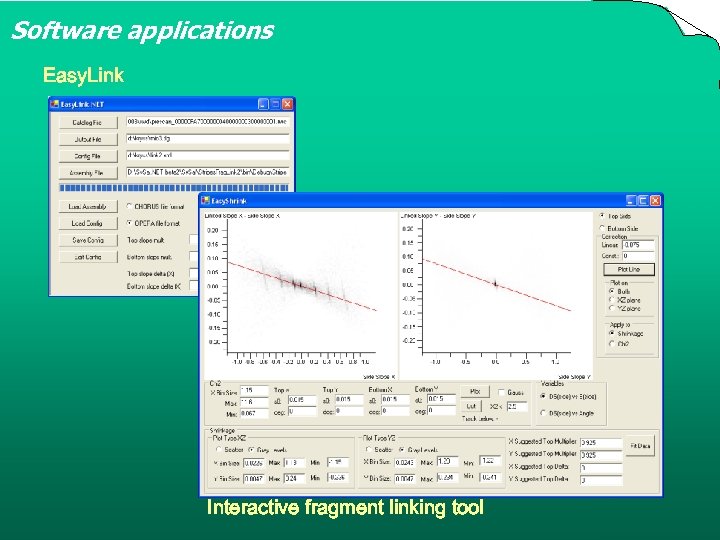Click the X2 < value field
The width and height of the screenshot is (720, 540).
pos(518,406)
